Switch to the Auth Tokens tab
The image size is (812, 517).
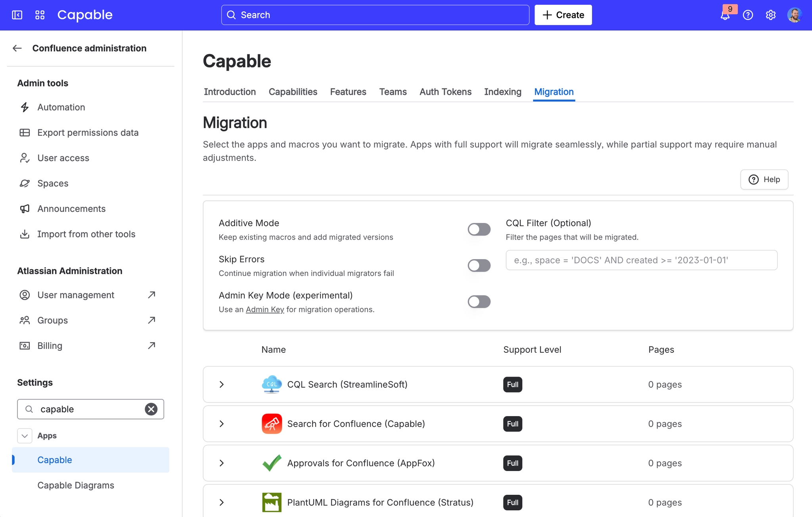[x=445, y=92]
